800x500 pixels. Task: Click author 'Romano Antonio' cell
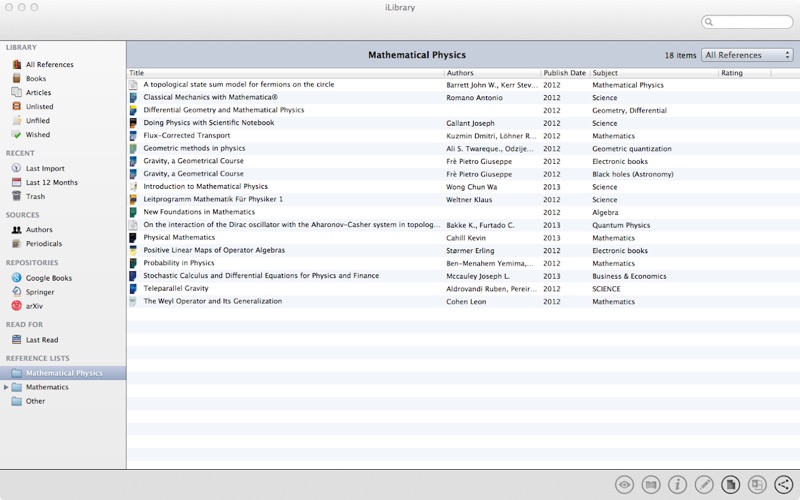[474, 97]
